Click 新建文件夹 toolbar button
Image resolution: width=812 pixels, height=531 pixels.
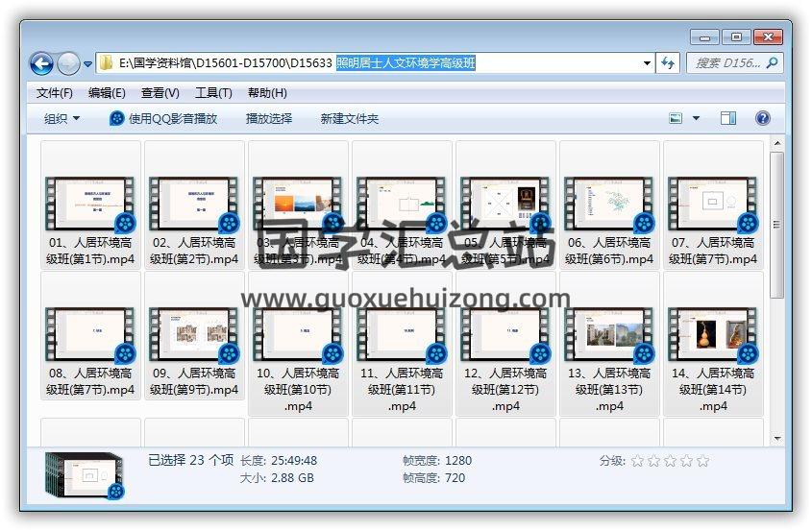pos(350,118)
